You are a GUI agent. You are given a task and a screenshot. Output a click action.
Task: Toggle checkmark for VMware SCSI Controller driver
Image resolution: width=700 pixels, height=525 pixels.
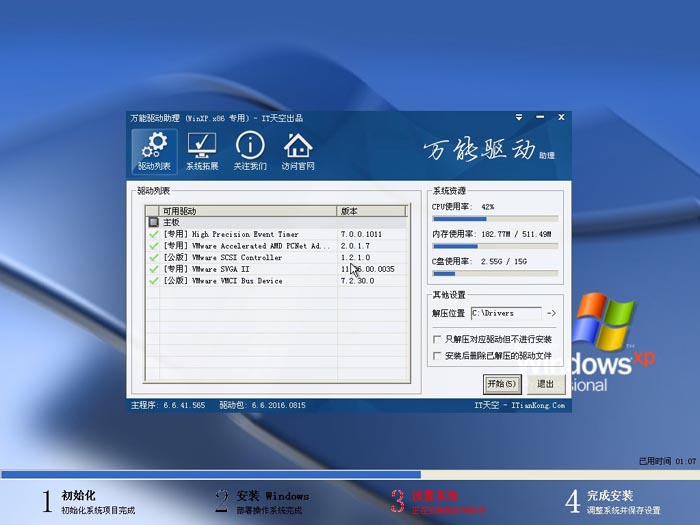pyautogui.click(x=154, y=257)
